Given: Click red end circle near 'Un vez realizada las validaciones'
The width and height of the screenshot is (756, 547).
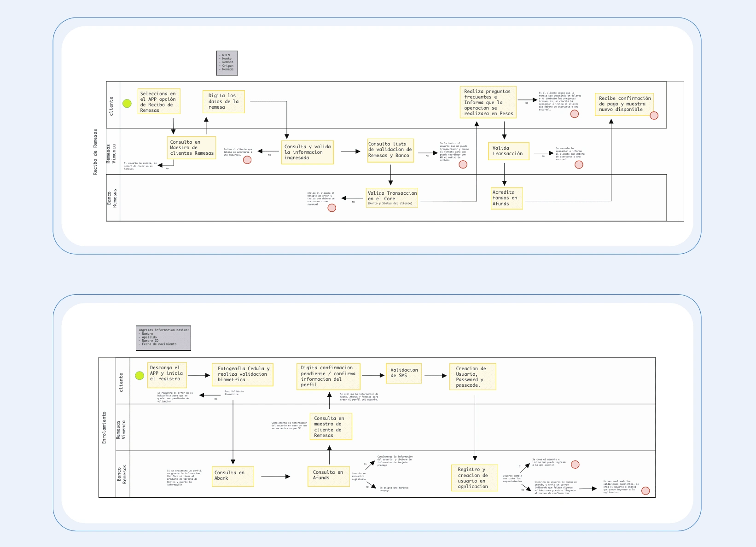Looking at the screenshot, I should pyautogui.click(x=646, y=491).
